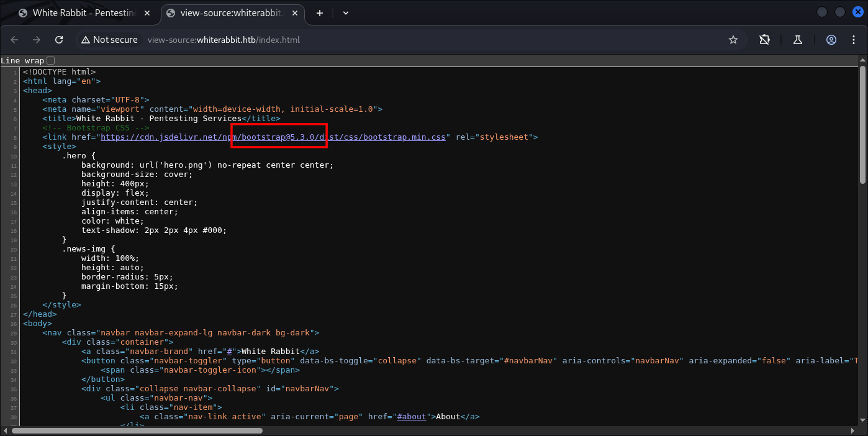Image resolution: width=868 pixels, height=436 pixels.
Task: Expand the tab search dropdown arrow
Action: click(346, 13)
